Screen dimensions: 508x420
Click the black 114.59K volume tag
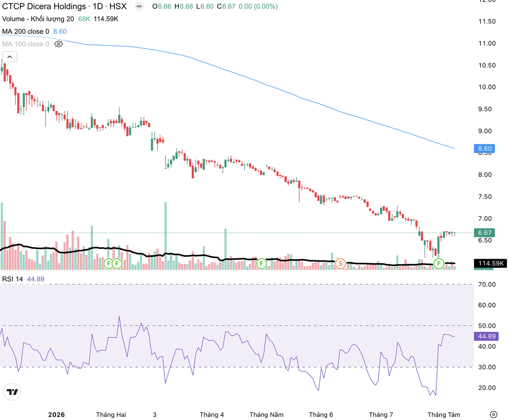point(490,263)
